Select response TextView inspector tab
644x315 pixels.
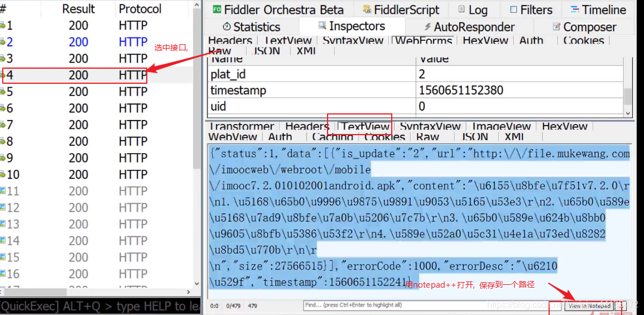pyautogui.click(x=366, y=126)
